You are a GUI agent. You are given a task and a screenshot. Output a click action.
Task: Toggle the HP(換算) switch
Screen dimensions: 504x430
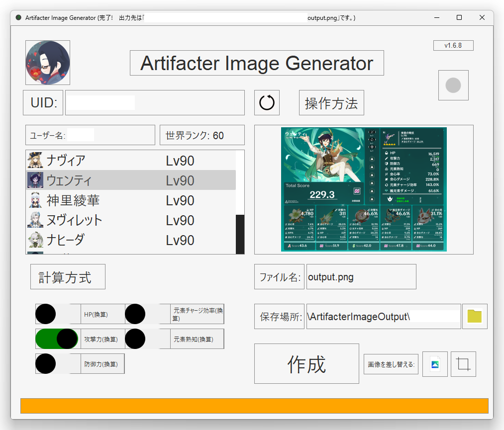click(x=58, y=314)
